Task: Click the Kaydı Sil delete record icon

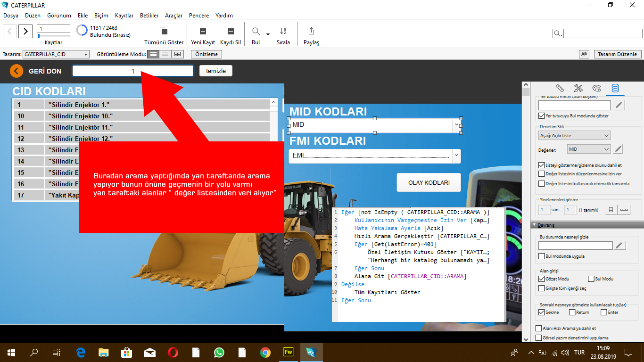Action: point(231,31)
